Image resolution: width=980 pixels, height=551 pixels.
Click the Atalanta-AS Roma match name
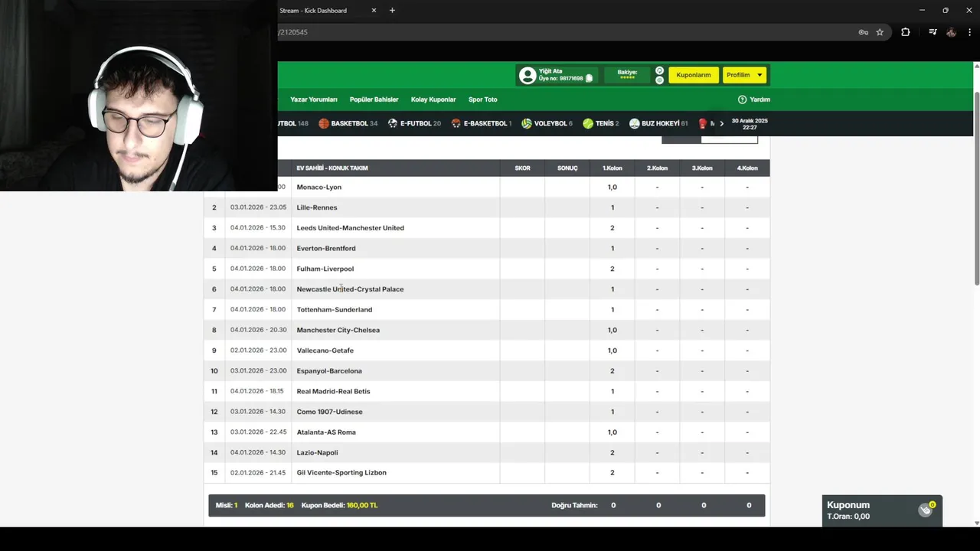[326, 432]
